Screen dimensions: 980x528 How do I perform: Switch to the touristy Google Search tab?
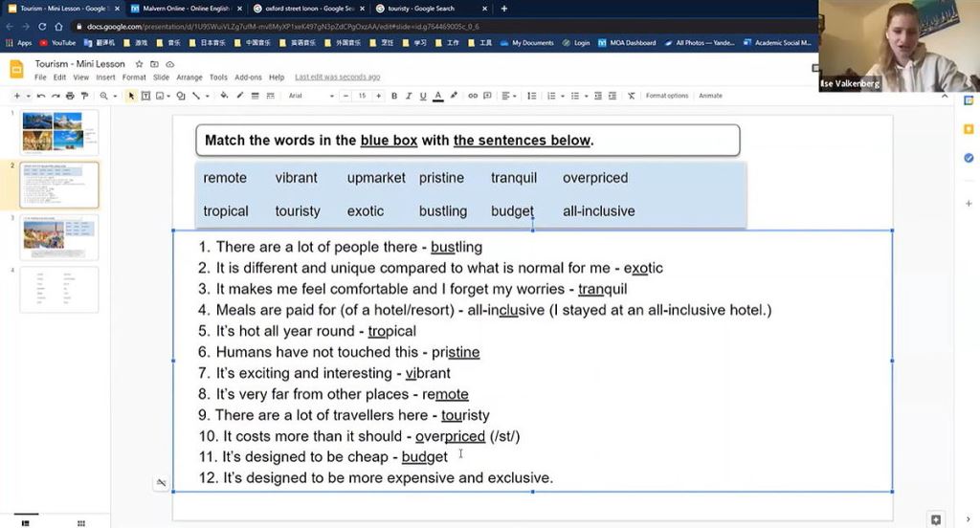[x=432, y=9]
